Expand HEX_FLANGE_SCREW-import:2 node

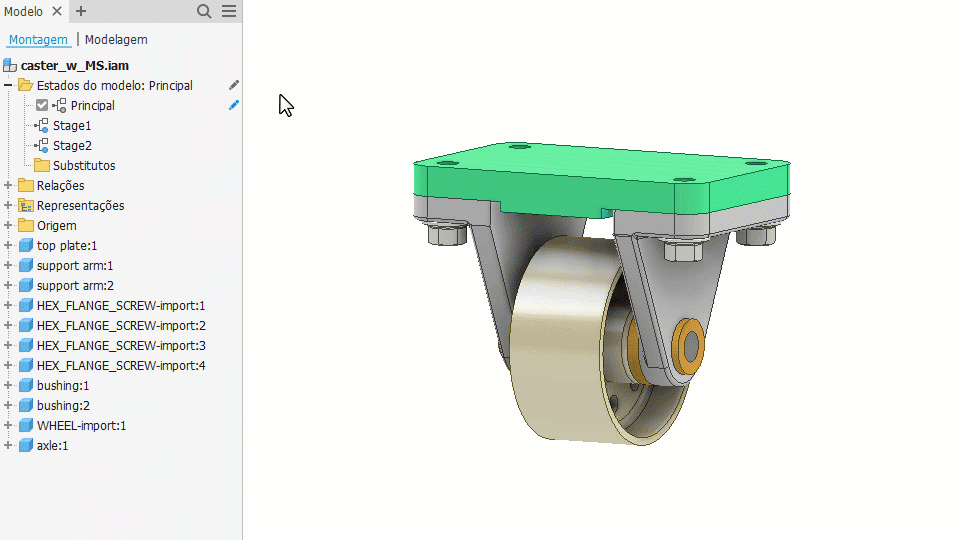8,325
